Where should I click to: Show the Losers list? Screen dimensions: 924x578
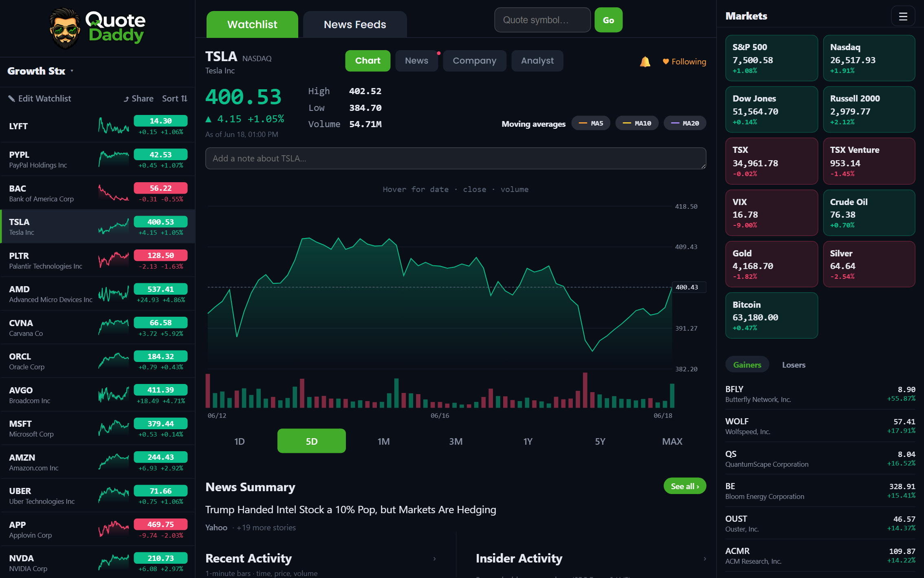click(794, 365)
